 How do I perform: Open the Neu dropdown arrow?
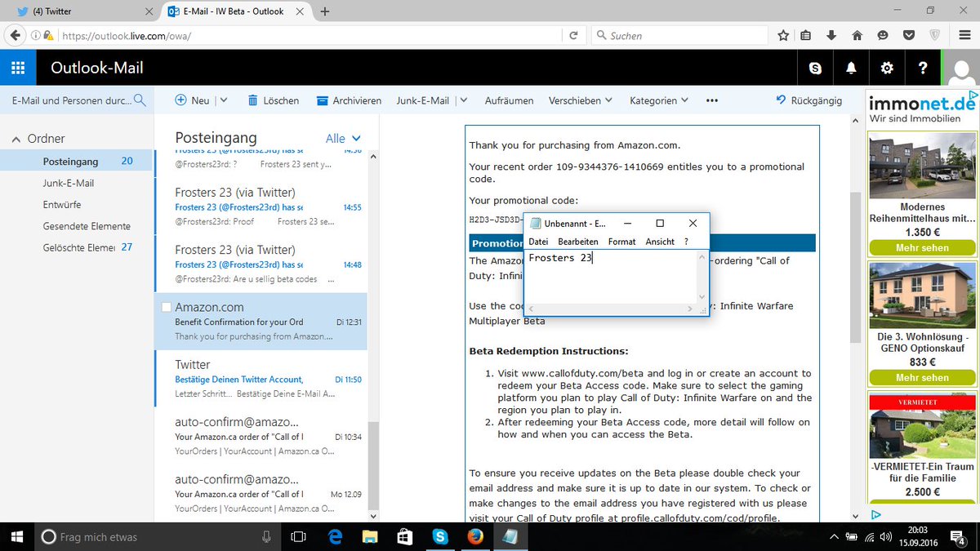[x=224, y=100]
